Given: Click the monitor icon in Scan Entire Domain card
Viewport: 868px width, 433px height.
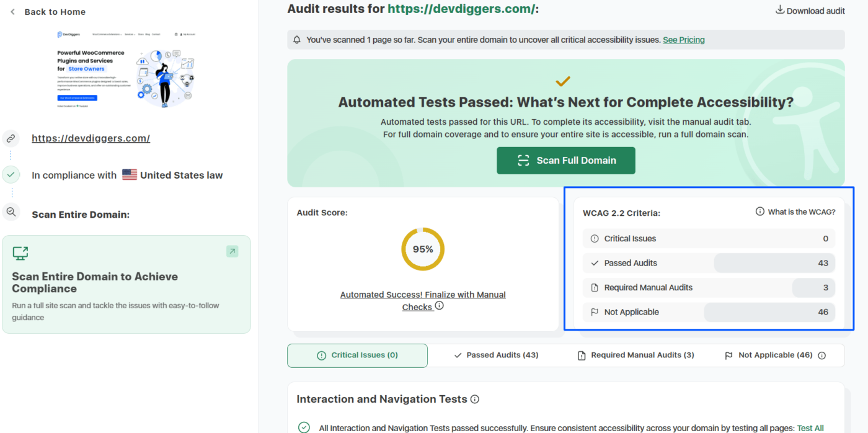Looking at the screenshot, I should coord(20,253).
